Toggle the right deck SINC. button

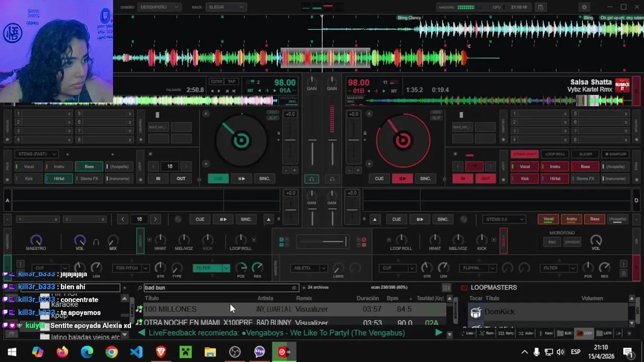click(x=425, y=178)
